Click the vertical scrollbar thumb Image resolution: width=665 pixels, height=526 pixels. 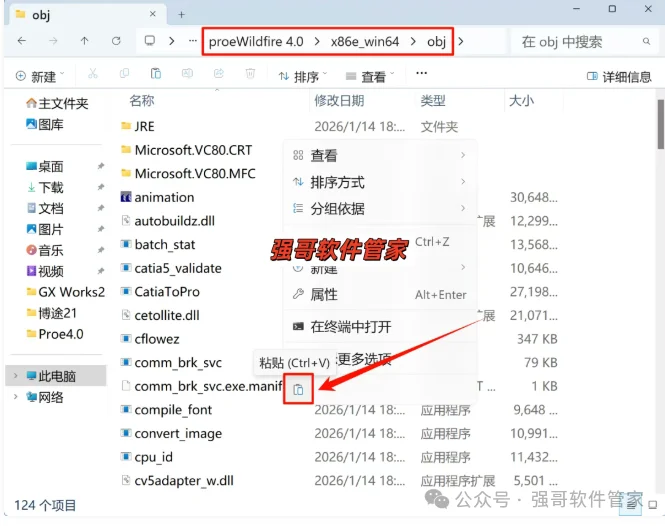[661, 124]
